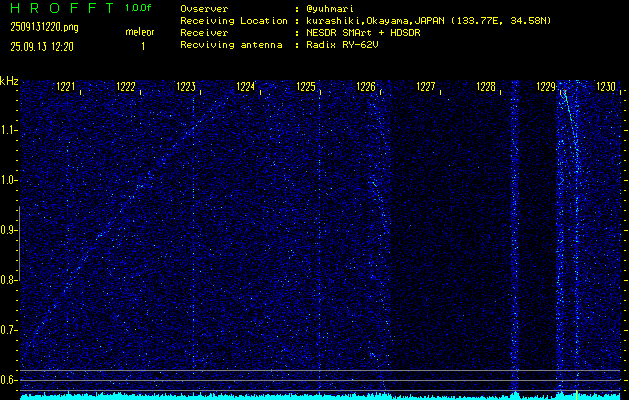Viewport: 629px width, 400px height.
Task: Select the timestamp 25.09.13 12:20
Action: (x=42, y=47)
